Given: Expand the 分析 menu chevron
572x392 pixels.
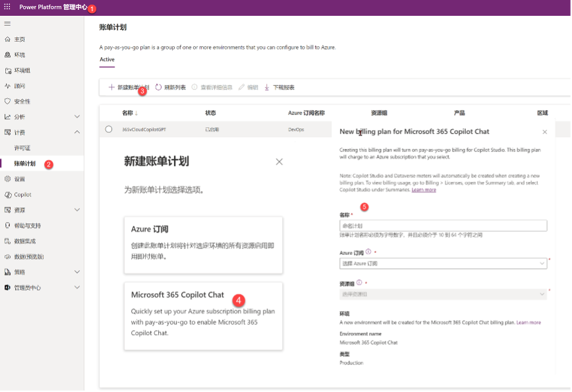Looking at the screenshot, I should (77, 117).
